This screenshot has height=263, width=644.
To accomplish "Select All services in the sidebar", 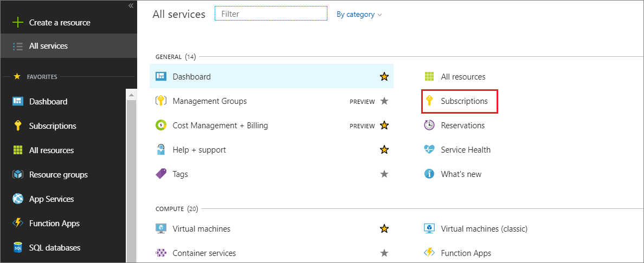I will (x=48, y=46).
